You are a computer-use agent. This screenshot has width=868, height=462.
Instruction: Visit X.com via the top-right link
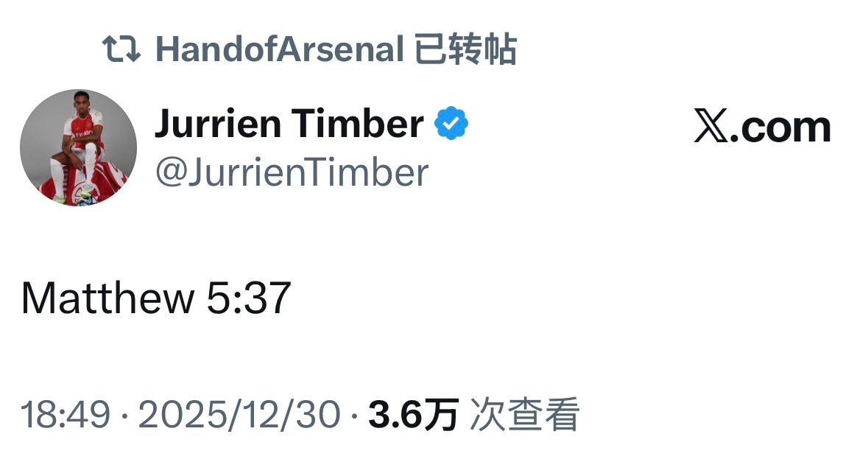click(762, 127)
